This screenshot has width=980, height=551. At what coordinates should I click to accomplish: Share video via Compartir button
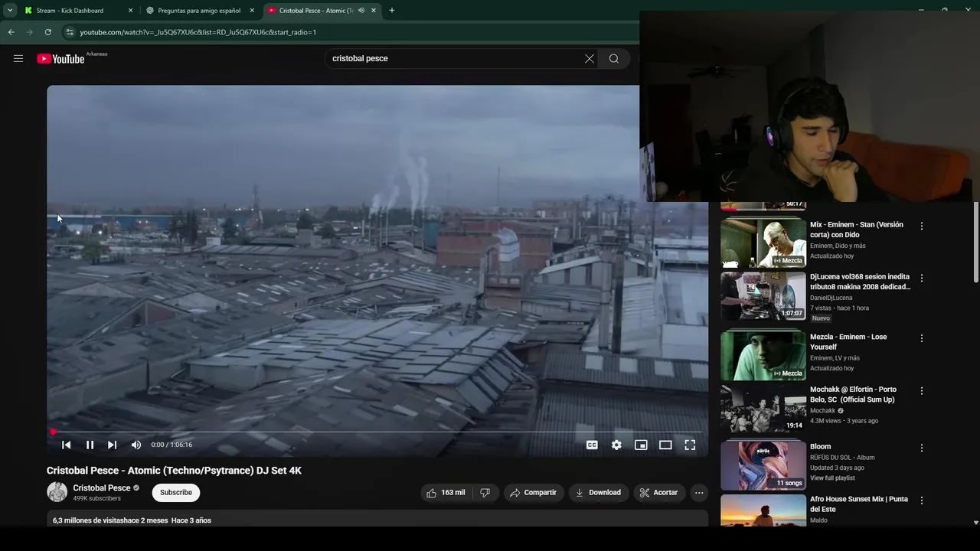click(534, 493)
